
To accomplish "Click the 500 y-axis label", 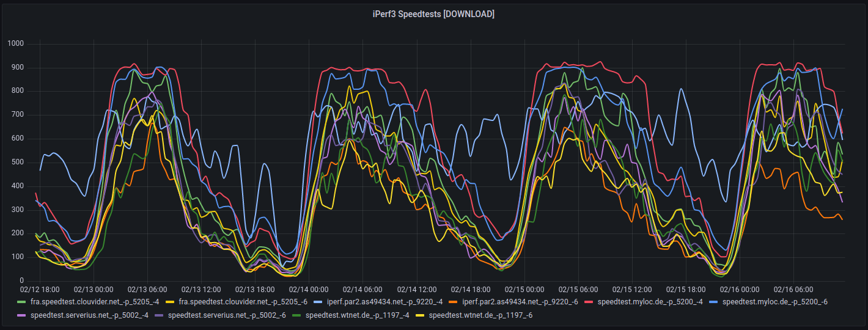I will pyautogui.click(x=17, y=163).
